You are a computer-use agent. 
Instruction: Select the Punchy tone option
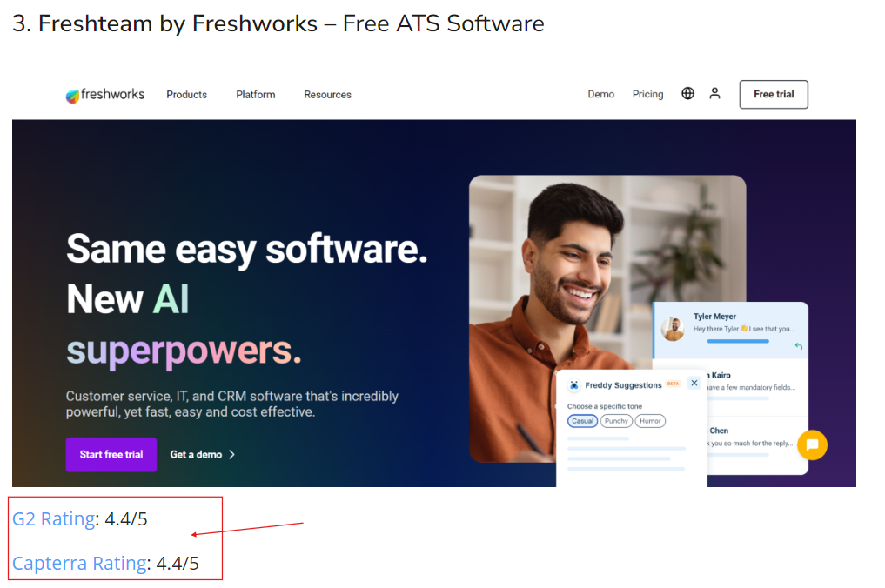616,421
